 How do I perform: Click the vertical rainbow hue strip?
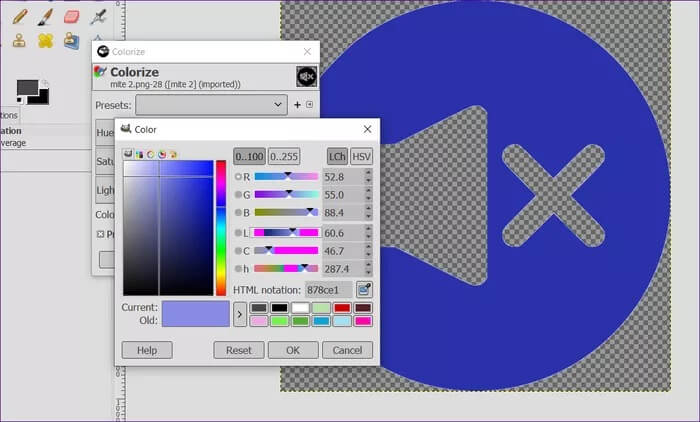tap(221, 228)
